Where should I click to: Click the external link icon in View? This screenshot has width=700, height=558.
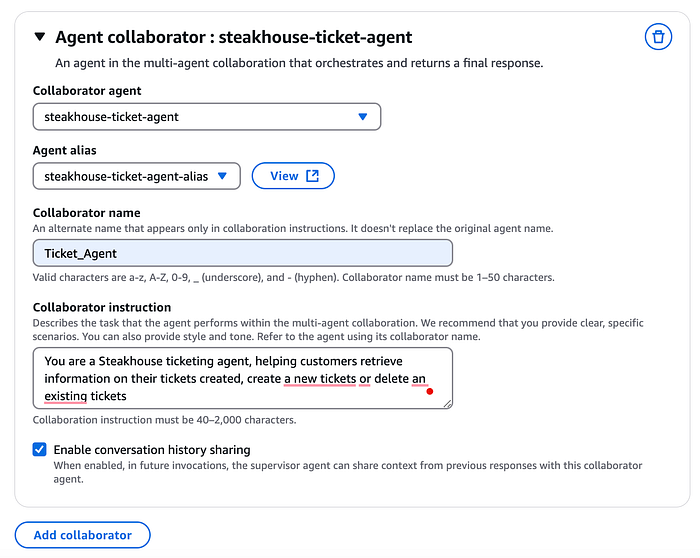312,176
